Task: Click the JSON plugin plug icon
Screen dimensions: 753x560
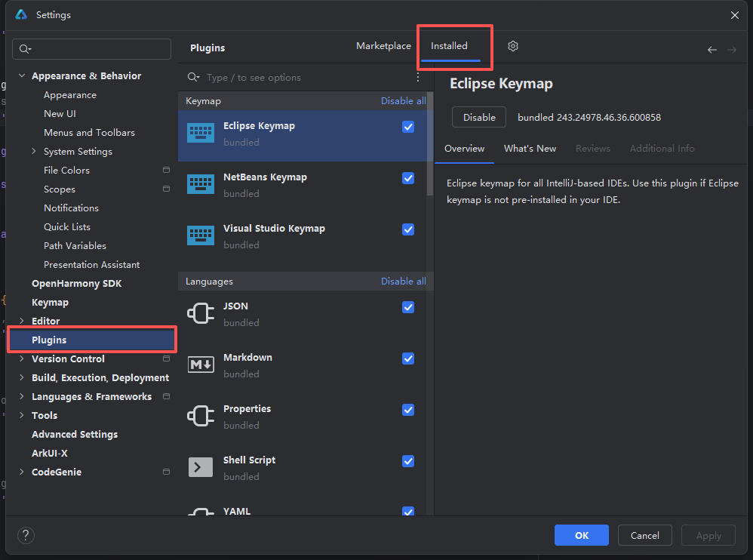Action: point(200,314)
